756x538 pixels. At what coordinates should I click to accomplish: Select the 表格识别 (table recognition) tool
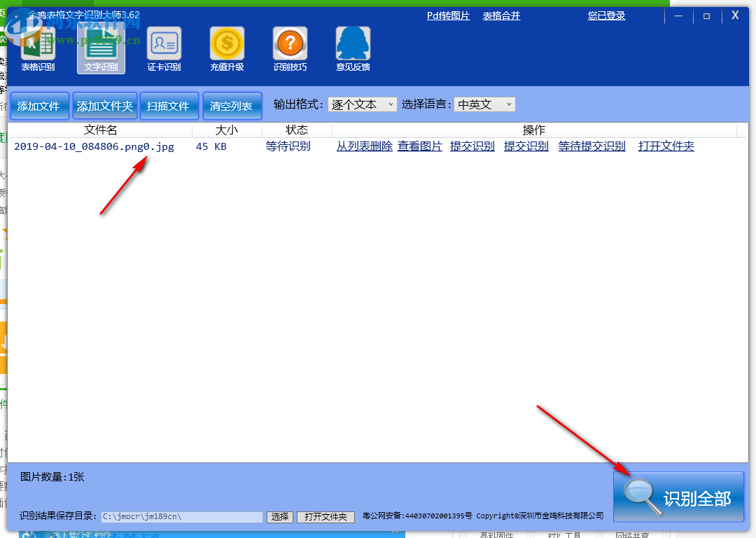37,49
